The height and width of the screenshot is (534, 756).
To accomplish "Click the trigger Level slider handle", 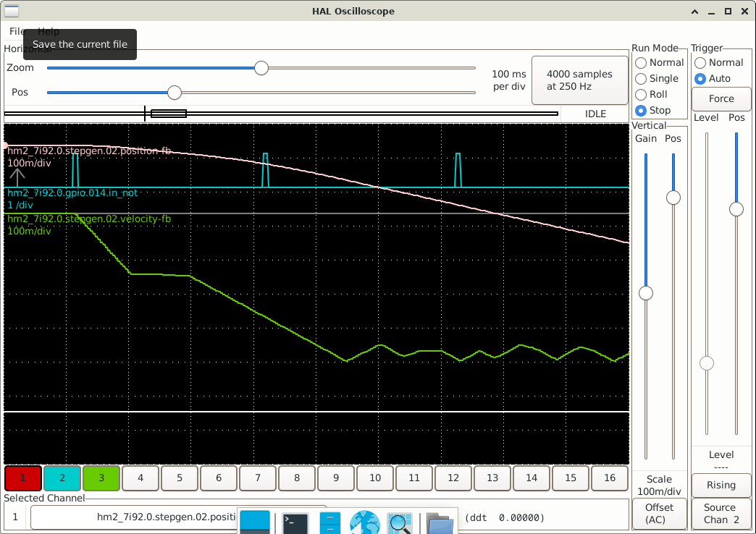I will (707, 363).
